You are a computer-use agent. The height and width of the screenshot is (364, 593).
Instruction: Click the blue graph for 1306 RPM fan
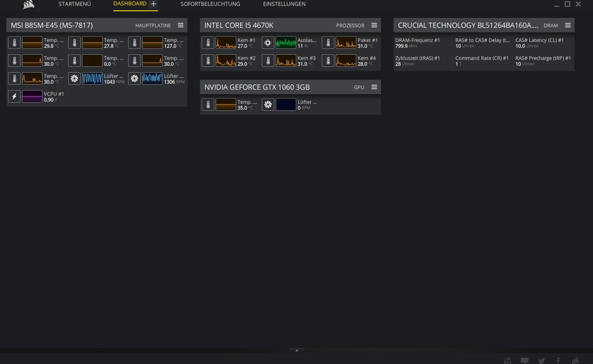click(x=152, y=78)
